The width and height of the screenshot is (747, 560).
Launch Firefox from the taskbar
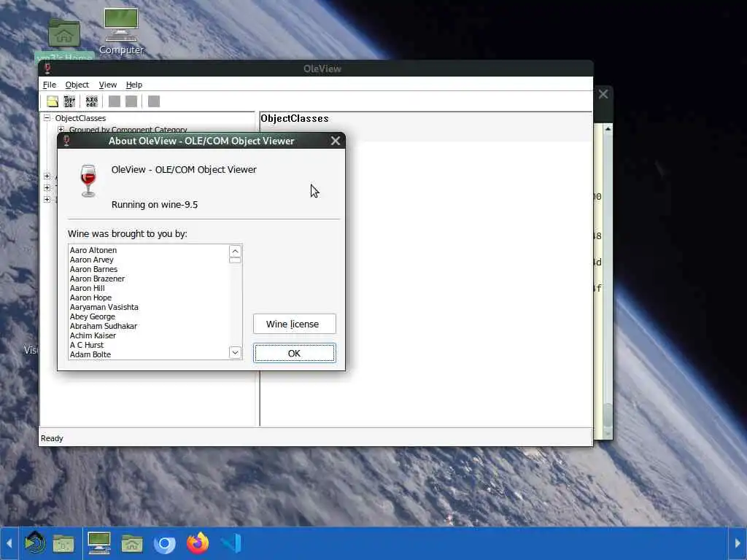198,543
